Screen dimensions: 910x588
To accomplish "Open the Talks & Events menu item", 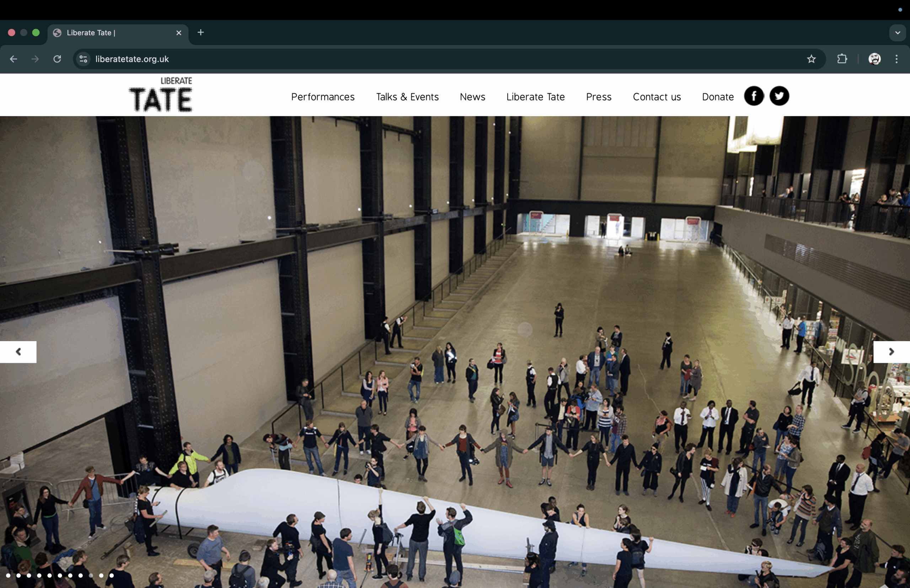I will [x=407, y=97].
